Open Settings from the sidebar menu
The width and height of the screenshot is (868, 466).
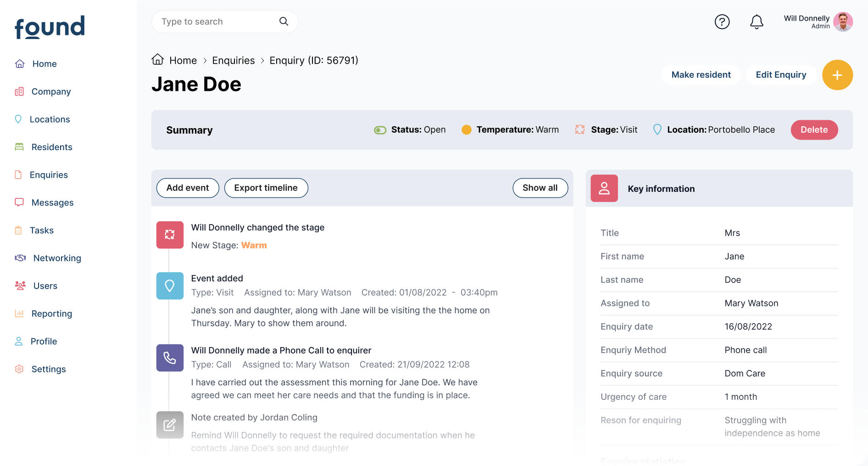[x=49, y=369]
